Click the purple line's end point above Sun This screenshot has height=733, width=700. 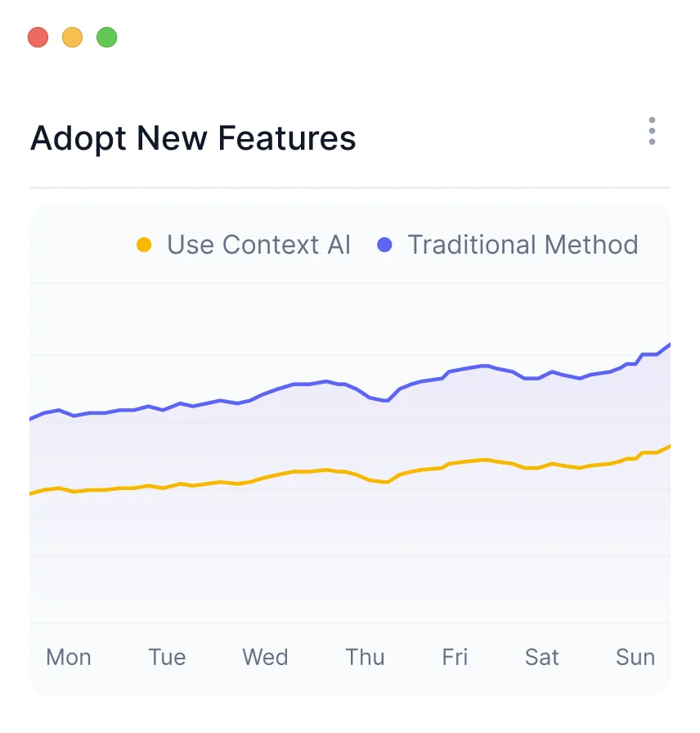(x=669, y=345)
